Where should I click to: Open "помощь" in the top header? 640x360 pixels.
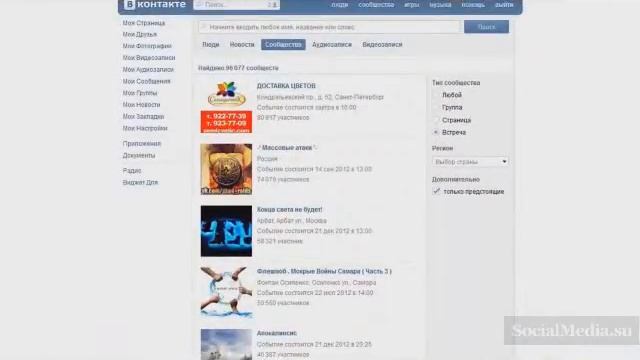coord(473,5)
